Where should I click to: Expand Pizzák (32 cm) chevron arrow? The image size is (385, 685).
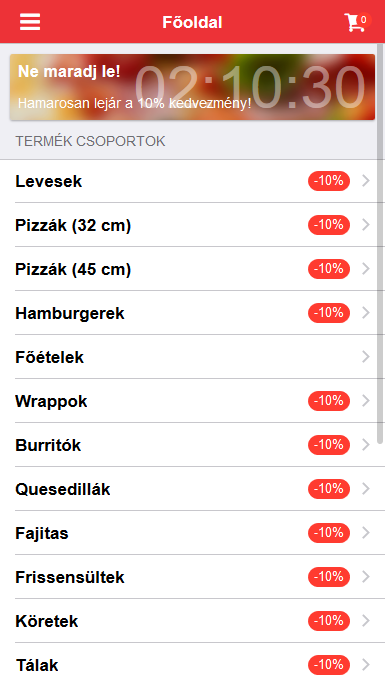pos(366,225)
